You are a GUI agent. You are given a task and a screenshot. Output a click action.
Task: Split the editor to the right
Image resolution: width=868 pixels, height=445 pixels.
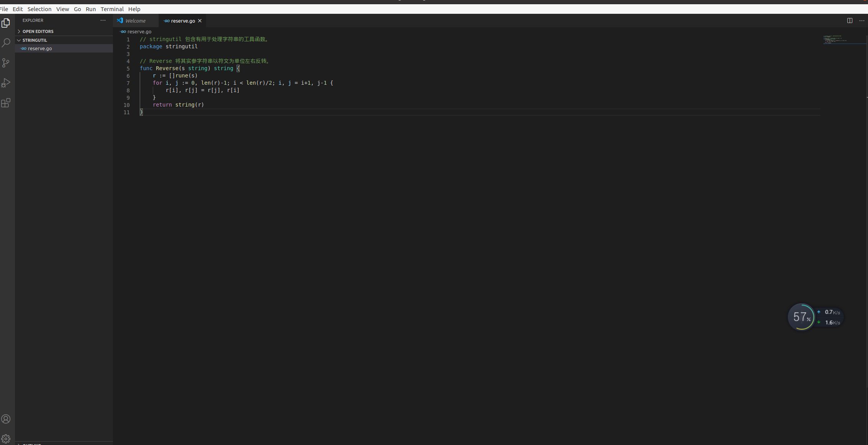850,21
